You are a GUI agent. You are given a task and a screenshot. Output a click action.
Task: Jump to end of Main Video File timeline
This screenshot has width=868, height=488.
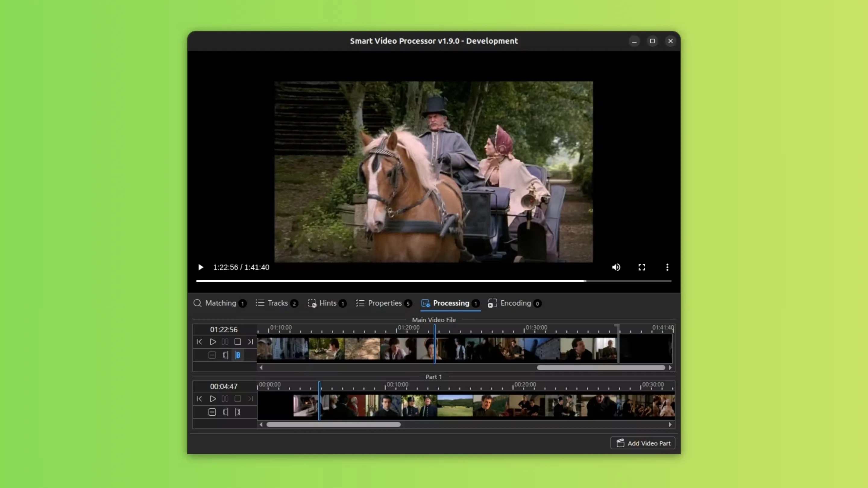(x=250, y=342)
